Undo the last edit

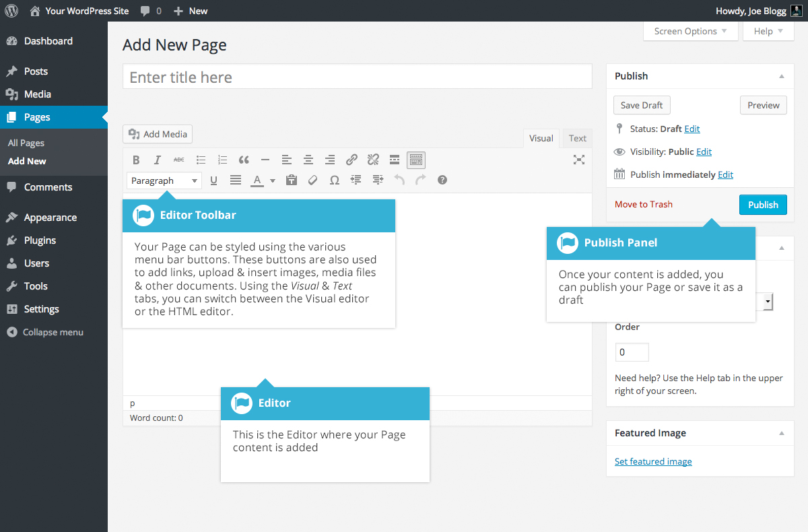[x=399, y=180]
